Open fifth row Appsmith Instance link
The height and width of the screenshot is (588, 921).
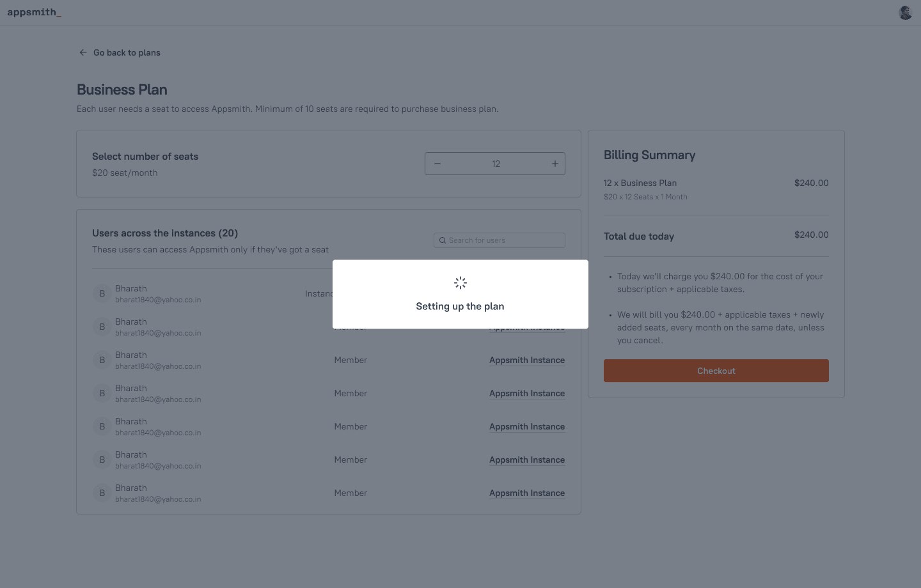click(x=527, y=427)
